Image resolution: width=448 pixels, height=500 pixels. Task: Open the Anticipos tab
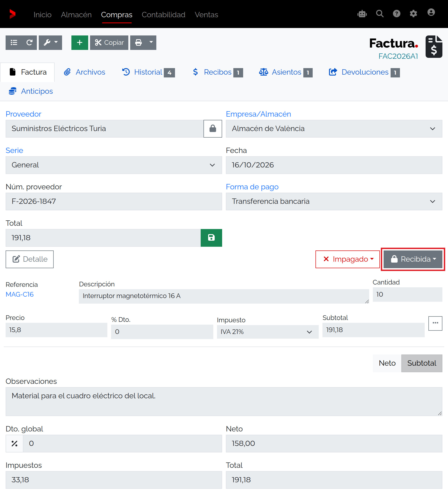tap(31, 91)
